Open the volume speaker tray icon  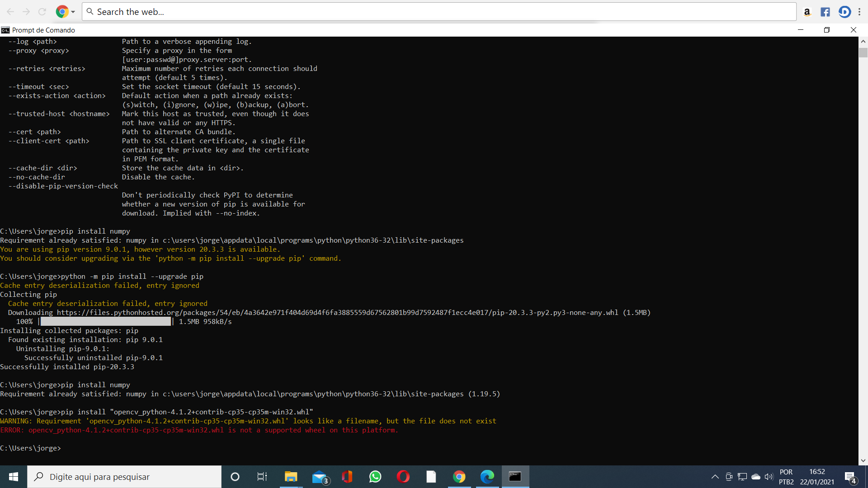pyautogui.click(x=769, y=477)
